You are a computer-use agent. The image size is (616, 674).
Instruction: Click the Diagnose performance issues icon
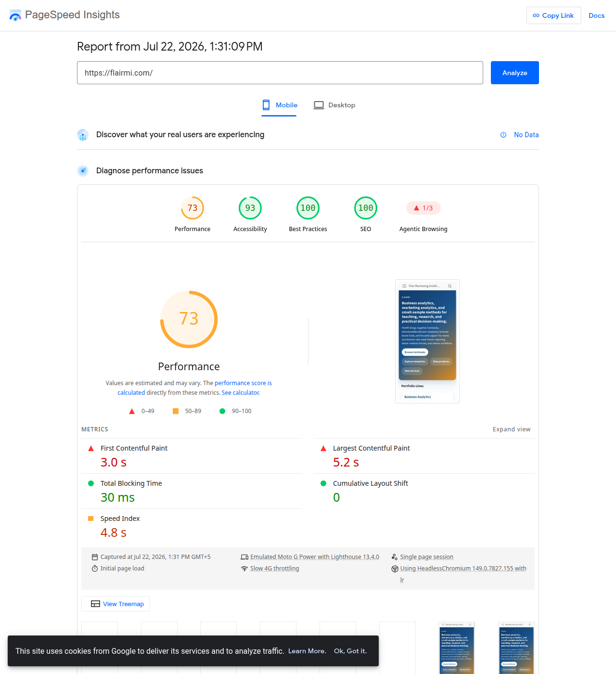pos(83,170)
